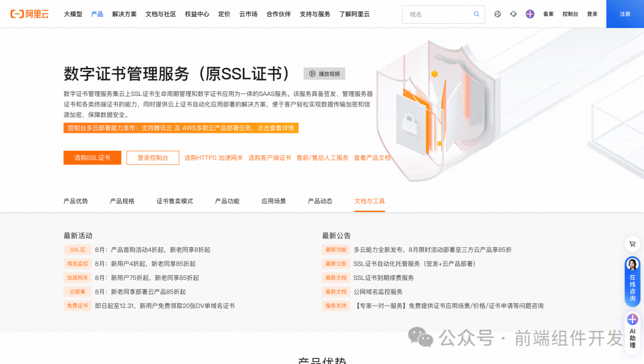Click the 注册 register button
Viewport: 644px width, 364px height.
[624, 13]
